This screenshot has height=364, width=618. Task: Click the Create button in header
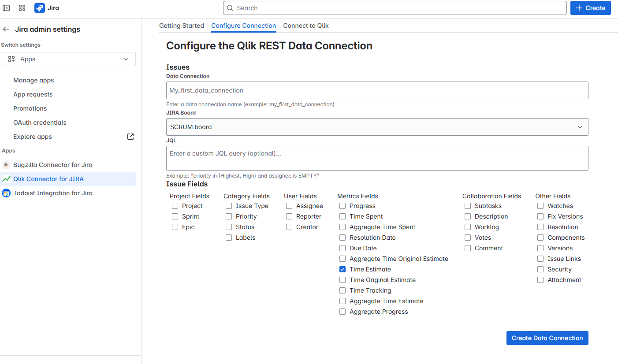(591, 8)
